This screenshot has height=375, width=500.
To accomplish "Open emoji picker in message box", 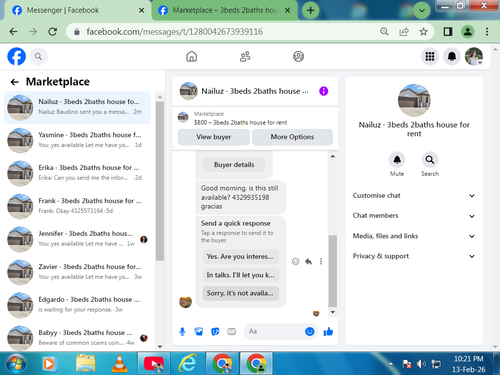I will (x=310, y=331).
